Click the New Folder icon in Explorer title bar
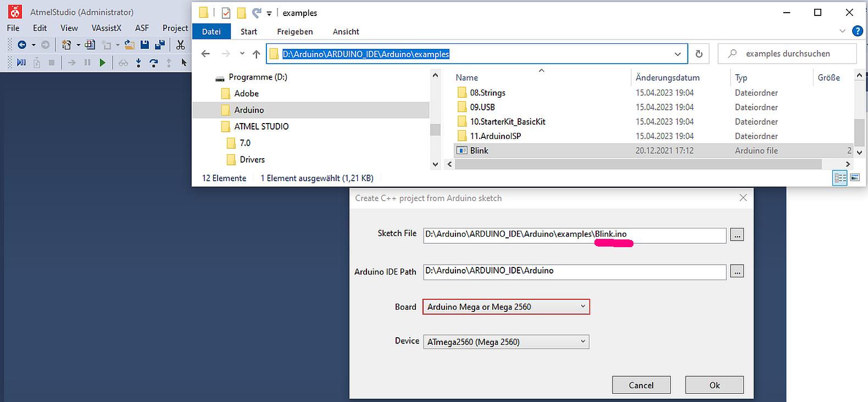 click(x=241, y=13)
